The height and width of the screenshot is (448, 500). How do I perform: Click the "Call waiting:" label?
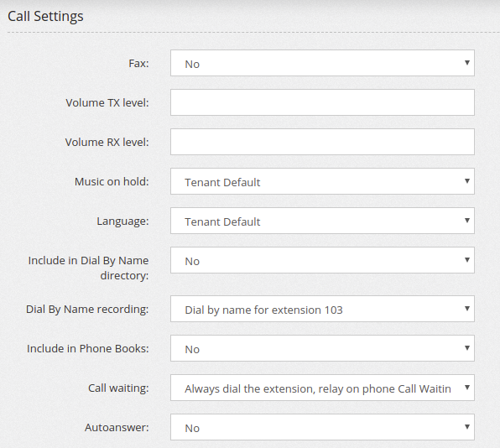[118, 388]
